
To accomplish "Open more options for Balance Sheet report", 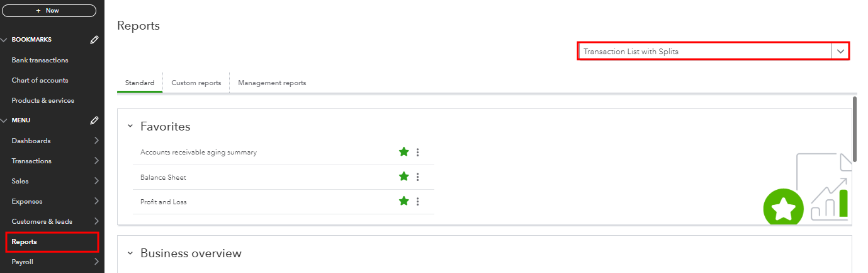I will coord(418,177).
